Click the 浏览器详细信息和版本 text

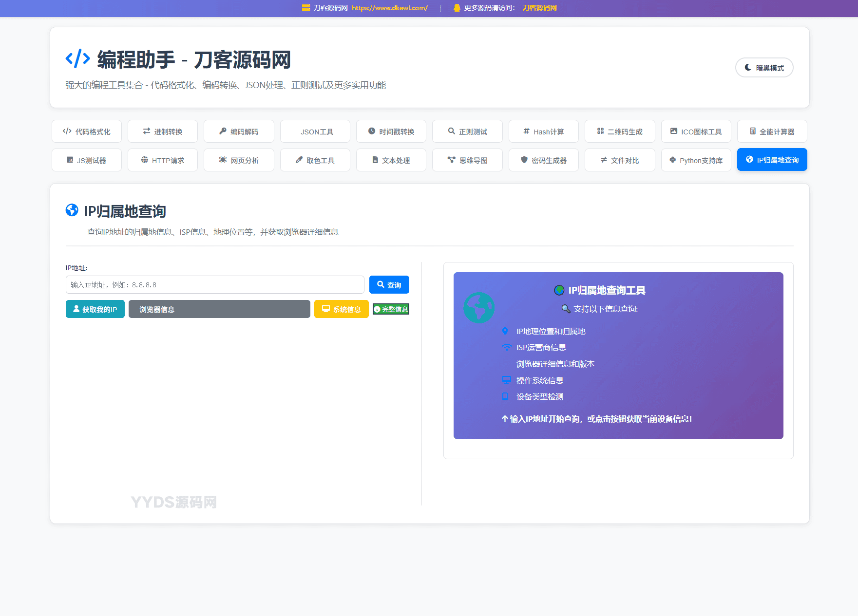(x=555, y=364)
